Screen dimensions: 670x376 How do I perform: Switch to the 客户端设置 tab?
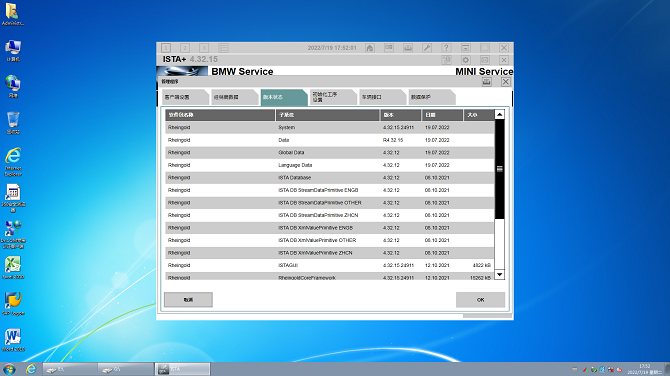pos(185,97)
